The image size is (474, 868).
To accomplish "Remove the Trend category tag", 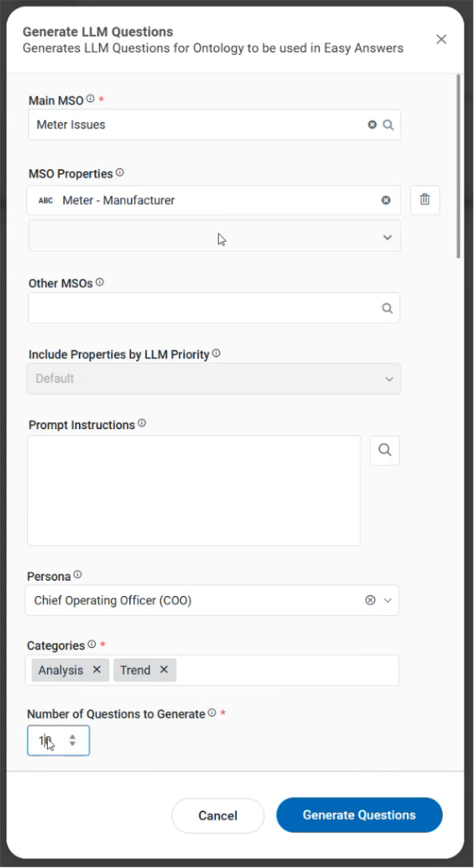I will click(164, 670).
